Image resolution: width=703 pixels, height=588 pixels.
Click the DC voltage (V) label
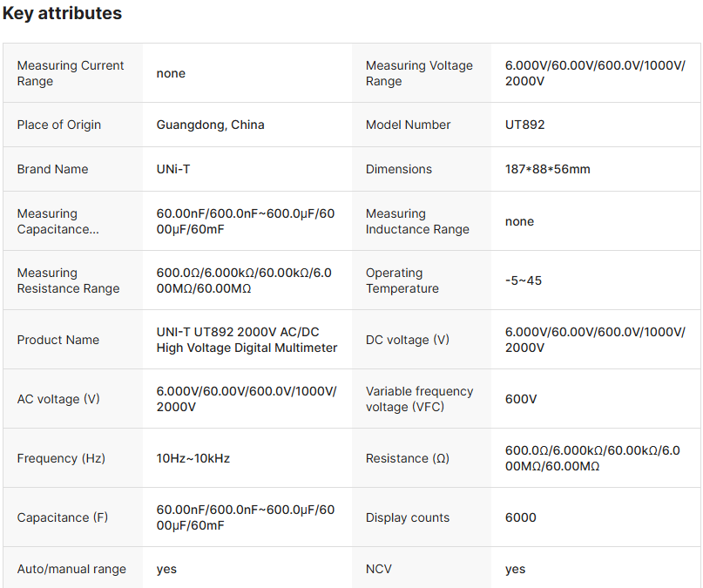(x=407, y=340)
